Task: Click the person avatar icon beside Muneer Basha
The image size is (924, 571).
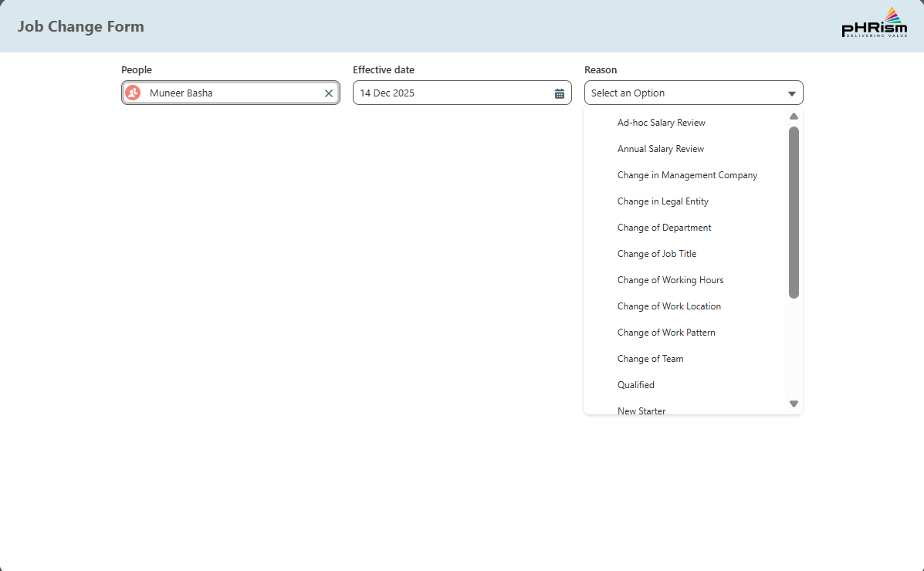Action: tap(133, 93)
